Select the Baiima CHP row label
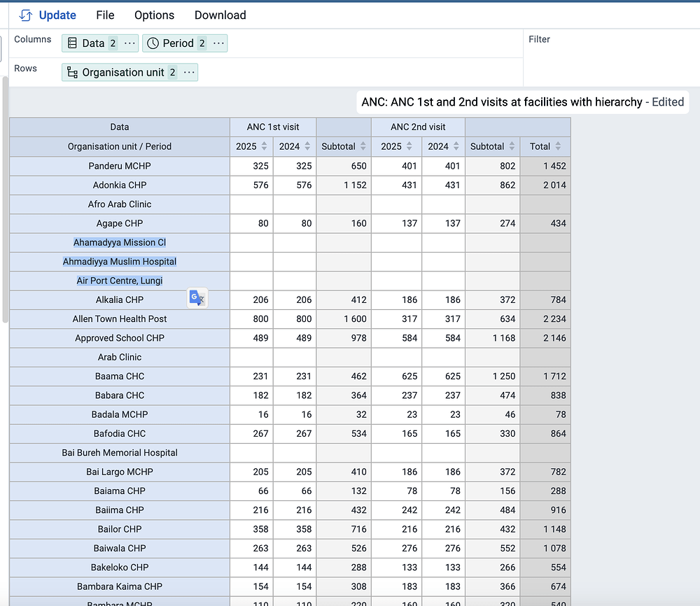 click(x=120, y=510)
